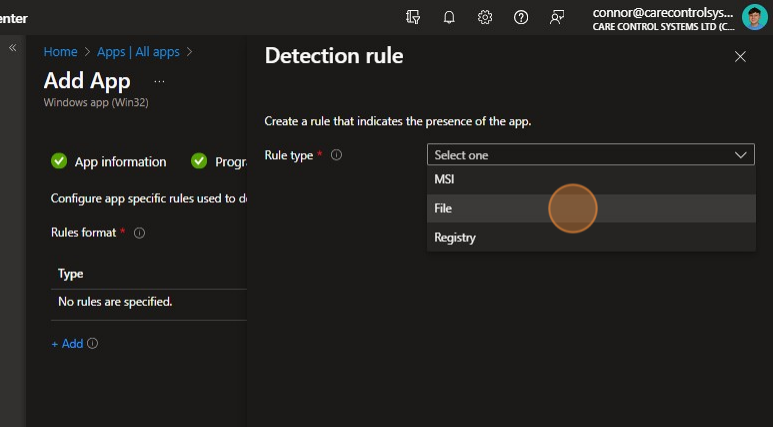Open Apps | All apps breadcrumb

(138, 51)
